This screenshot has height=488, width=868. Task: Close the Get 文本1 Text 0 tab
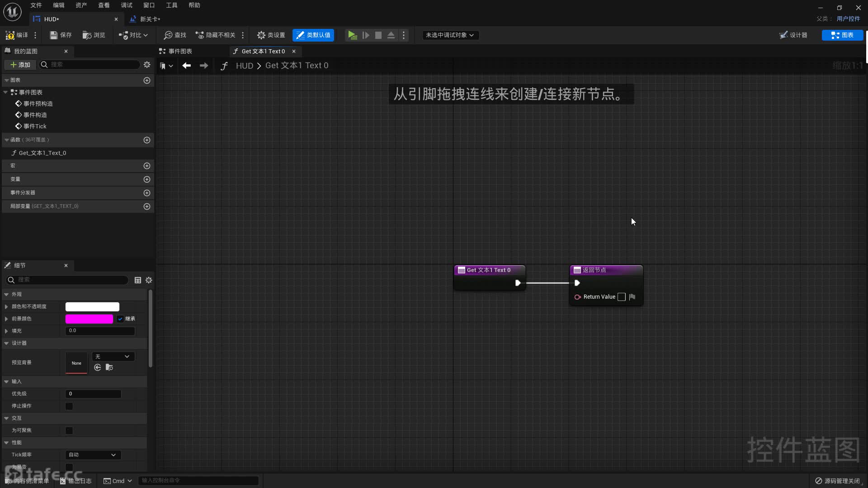[294, 51]
